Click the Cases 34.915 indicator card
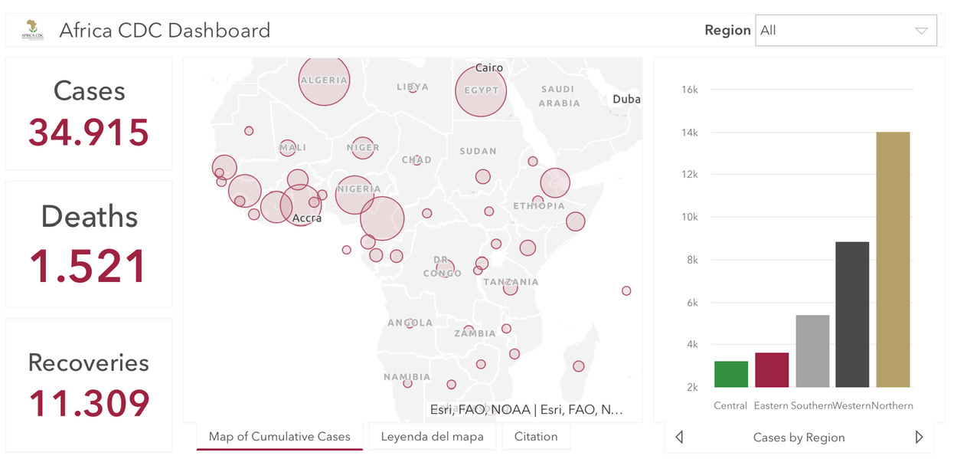The image size is (980, 459). (89, 113)
